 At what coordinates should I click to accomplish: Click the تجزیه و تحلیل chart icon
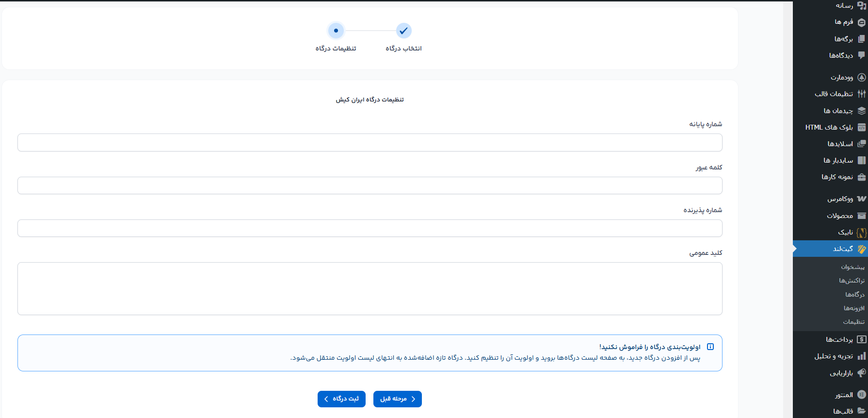coord(861,356)
